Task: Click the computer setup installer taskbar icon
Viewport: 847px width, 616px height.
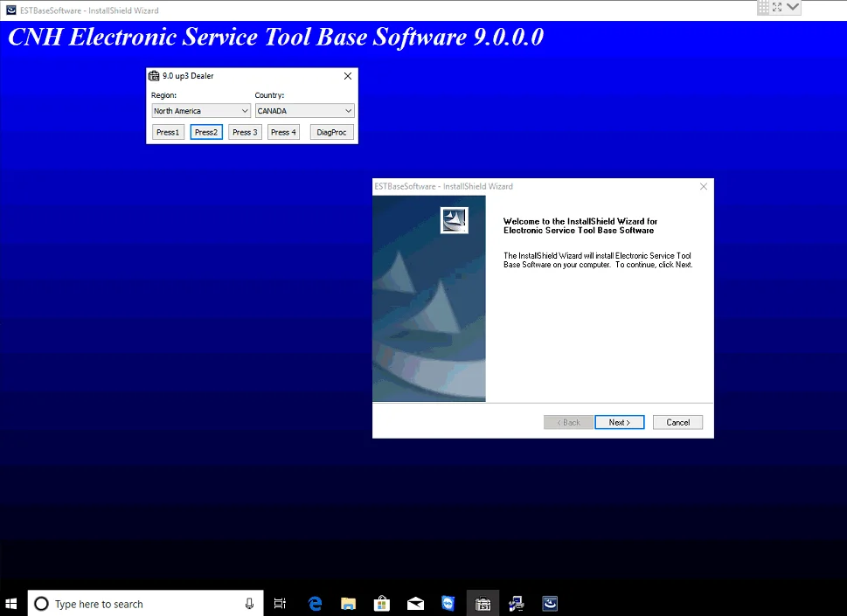Action: (516, 604)
